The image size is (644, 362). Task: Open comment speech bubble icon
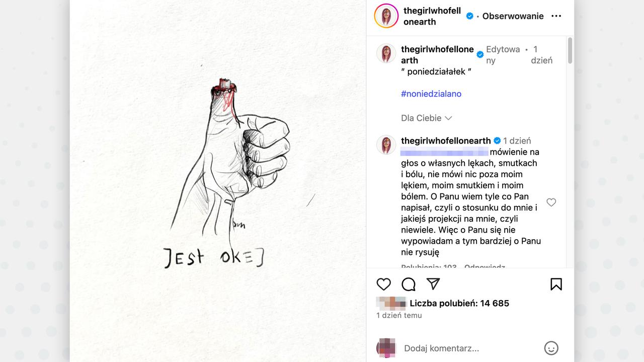click(x=409, y=284)
